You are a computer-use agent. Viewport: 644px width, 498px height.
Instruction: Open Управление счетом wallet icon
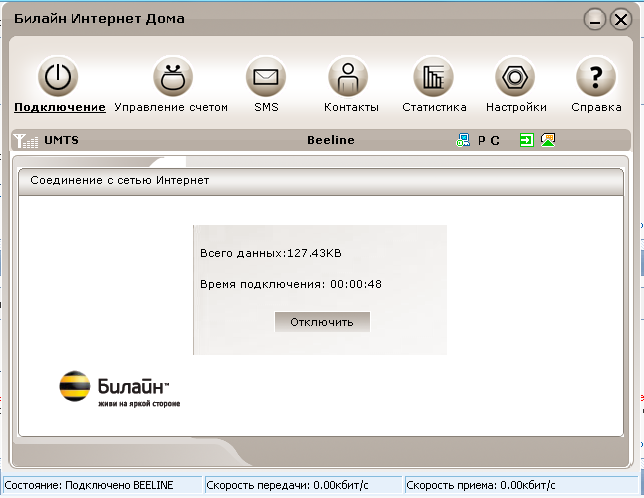coord(172,76)
